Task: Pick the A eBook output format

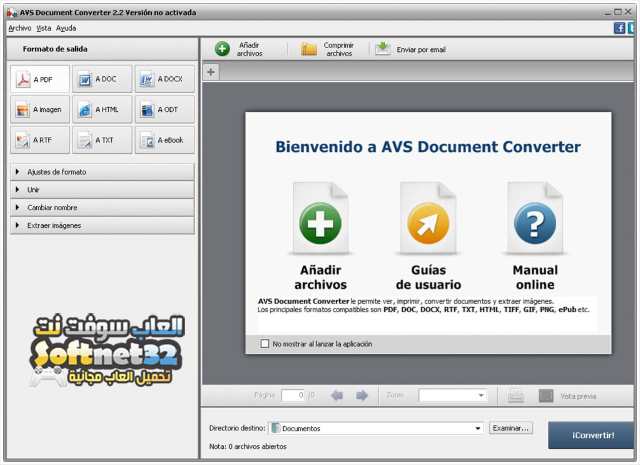Action: [x=164, y=140]
